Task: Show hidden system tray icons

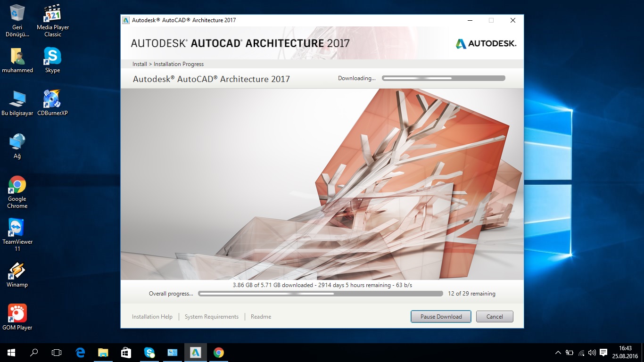Action: point(558,353)
